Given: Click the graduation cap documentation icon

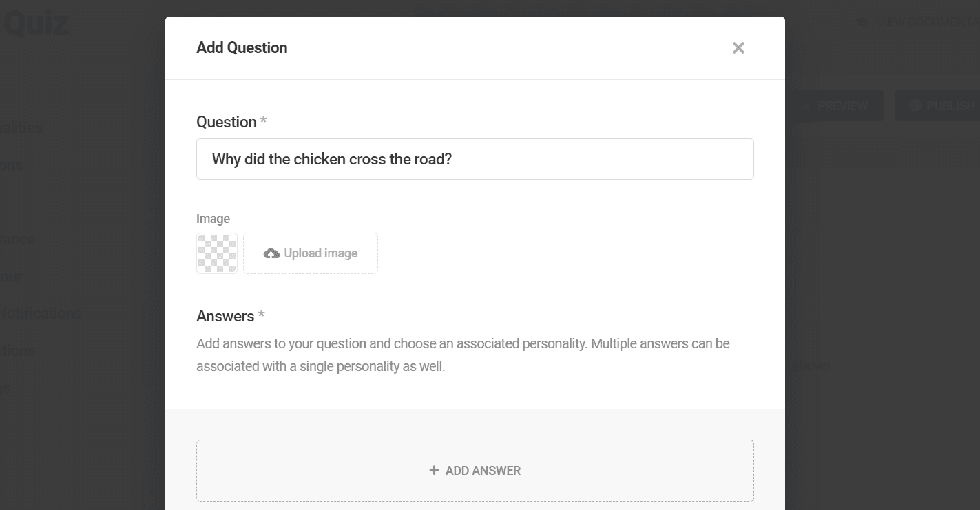Looking at the screenshot, I should [863, 22].
